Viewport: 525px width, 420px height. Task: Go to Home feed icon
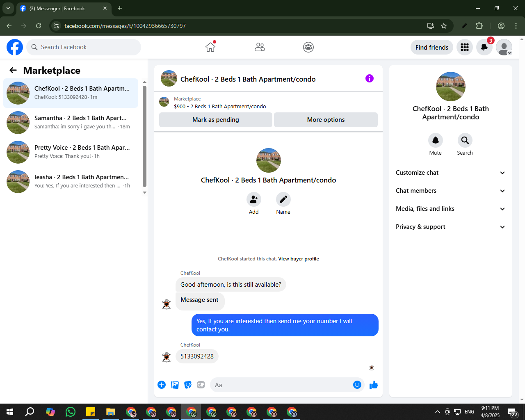pos(210,47)
